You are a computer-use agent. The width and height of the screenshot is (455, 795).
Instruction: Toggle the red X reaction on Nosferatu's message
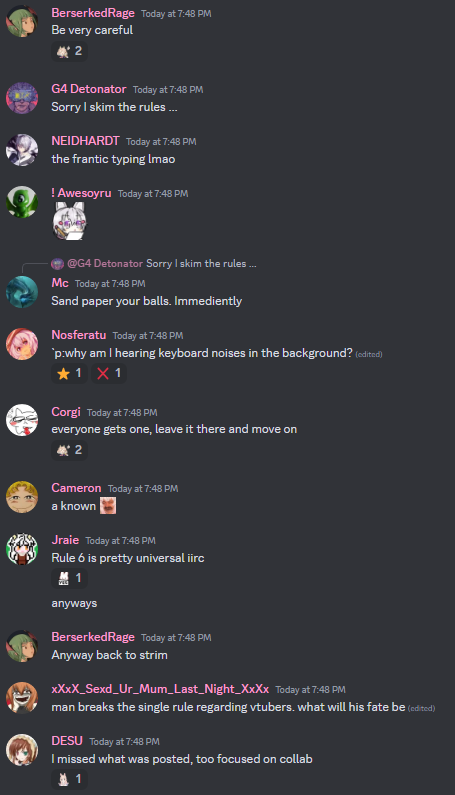coord(109,373)
